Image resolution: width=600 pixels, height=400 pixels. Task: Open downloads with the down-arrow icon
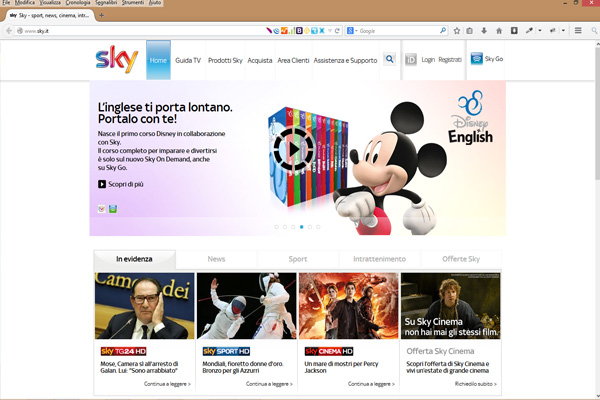point(484,31)
